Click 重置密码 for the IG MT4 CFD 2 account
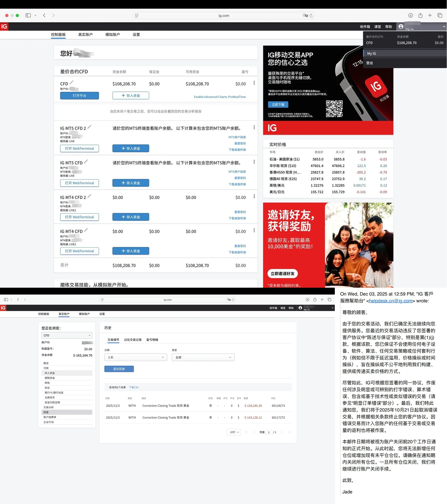 (x=240, y=212)
